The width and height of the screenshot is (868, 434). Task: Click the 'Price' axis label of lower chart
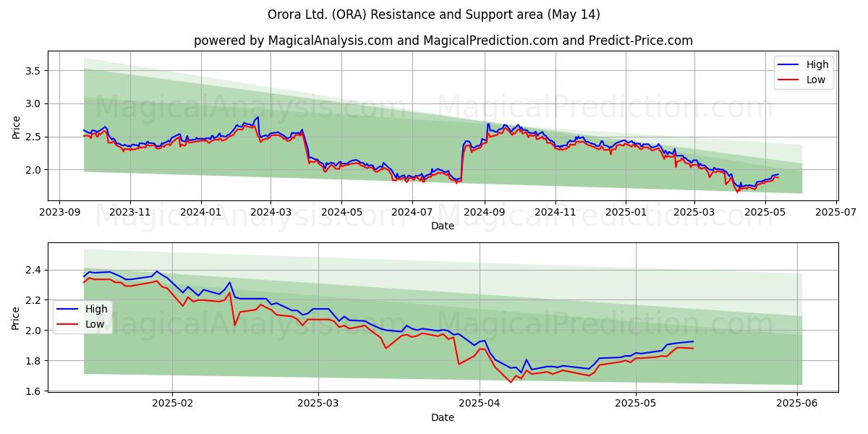[x=17, y=318]
